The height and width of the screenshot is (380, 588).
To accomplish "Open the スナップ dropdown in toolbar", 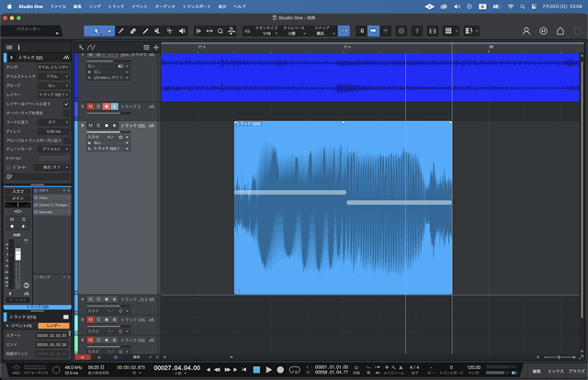I will (322, 31).
